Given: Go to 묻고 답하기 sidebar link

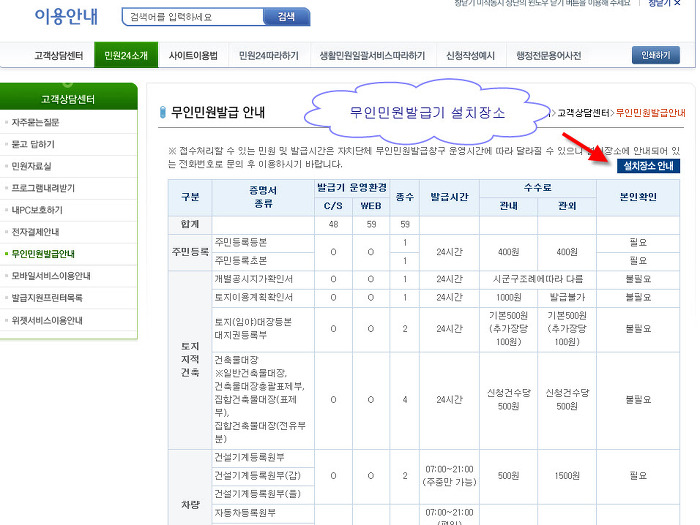Looking at the screenshot, I should [34, 144].
